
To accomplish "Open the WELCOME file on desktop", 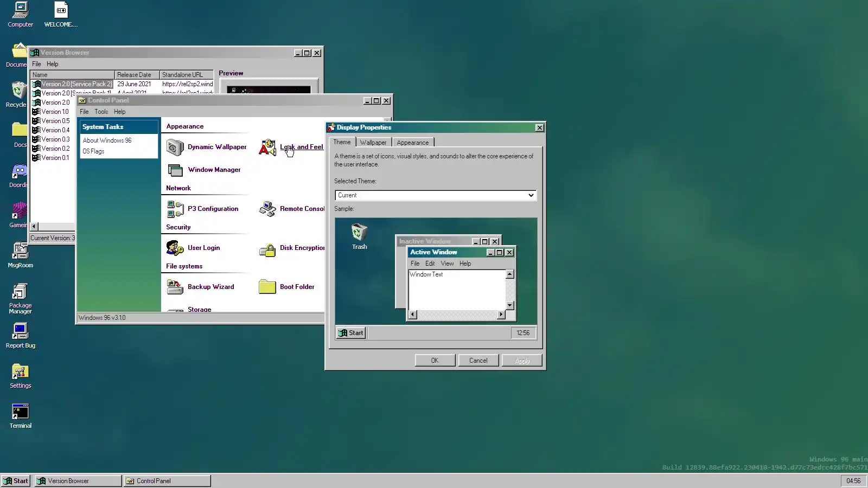I will tap(61, 15).
